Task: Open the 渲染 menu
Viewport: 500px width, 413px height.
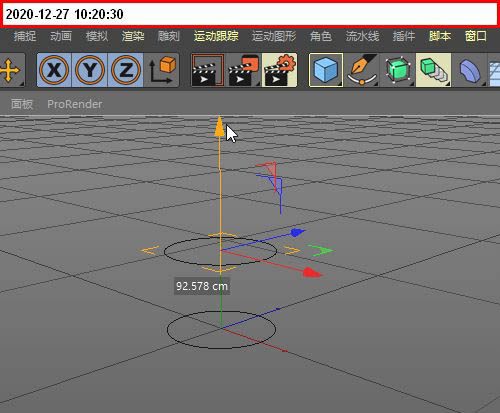Action: [x=133, y=36]
